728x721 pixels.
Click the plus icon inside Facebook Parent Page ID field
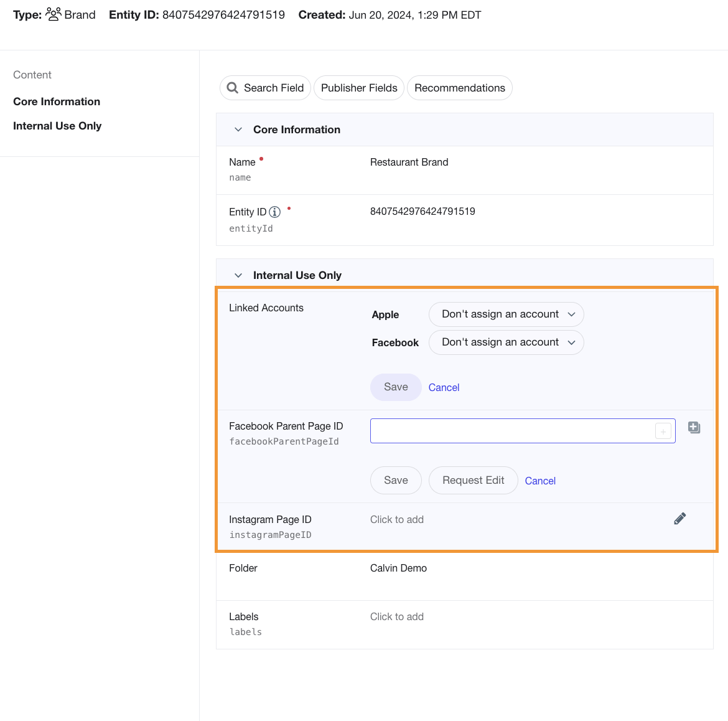point(663,431)
